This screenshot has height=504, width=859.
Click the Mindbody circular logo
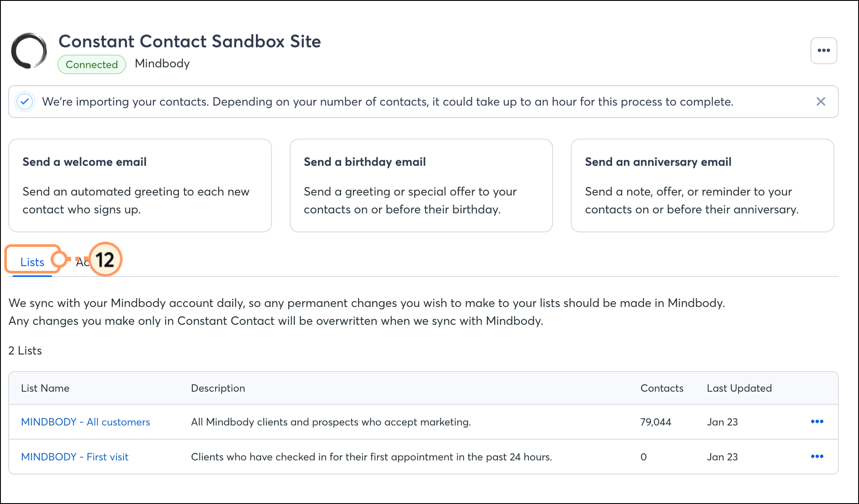[29, 51]
